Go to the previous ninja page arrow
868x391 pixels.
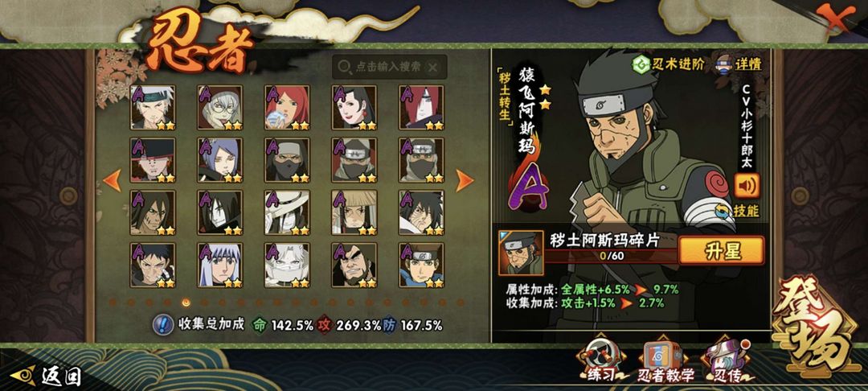[113, 180]
